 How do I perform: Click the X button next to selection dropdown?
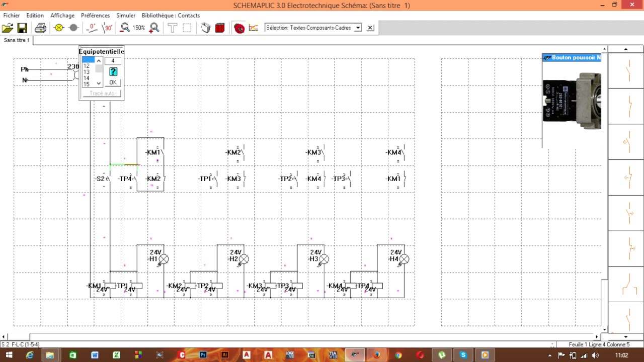click(x=370, y=28)
